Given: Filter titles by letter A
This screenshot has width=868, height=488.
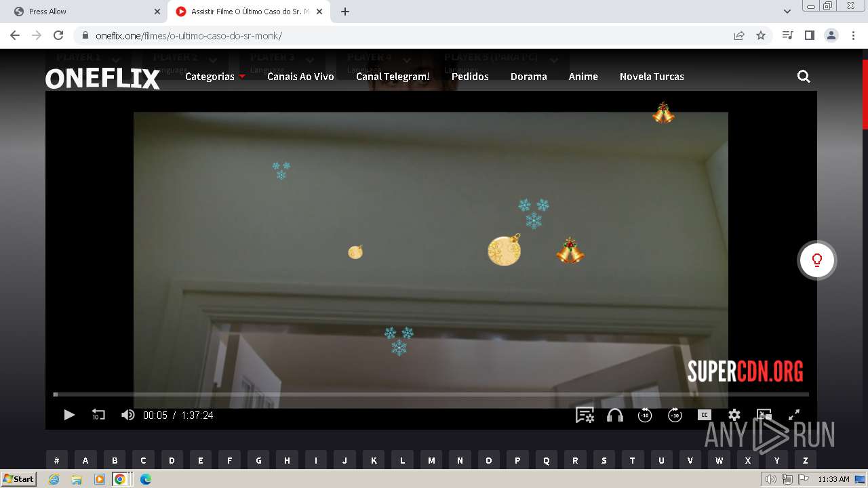Looking at the screenshot, I should click(85, 460).
